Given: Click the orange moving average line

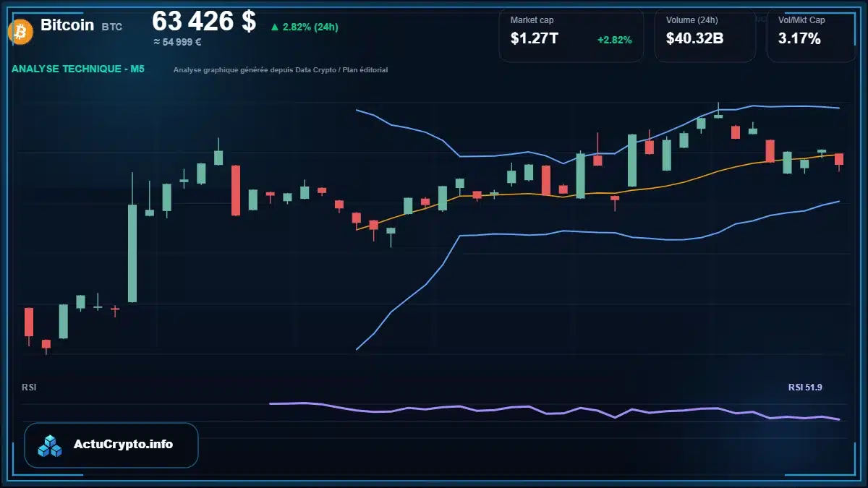Looking at the screenshot, I should tap(597, 192).
